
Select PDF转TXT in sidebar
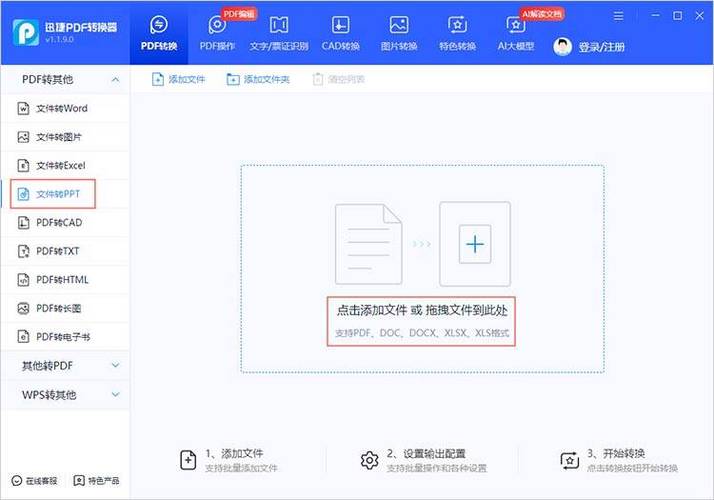[x=66, y=251]
